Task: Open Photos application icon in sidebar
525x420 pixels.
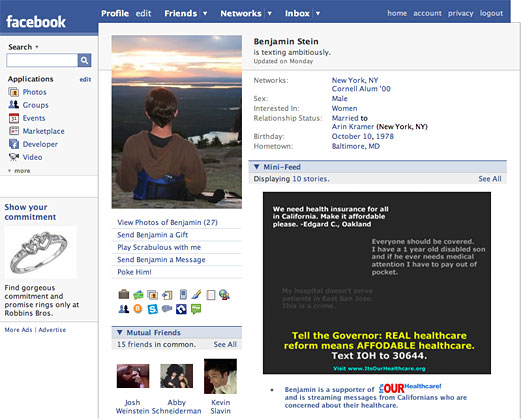Action: point(14,92)
